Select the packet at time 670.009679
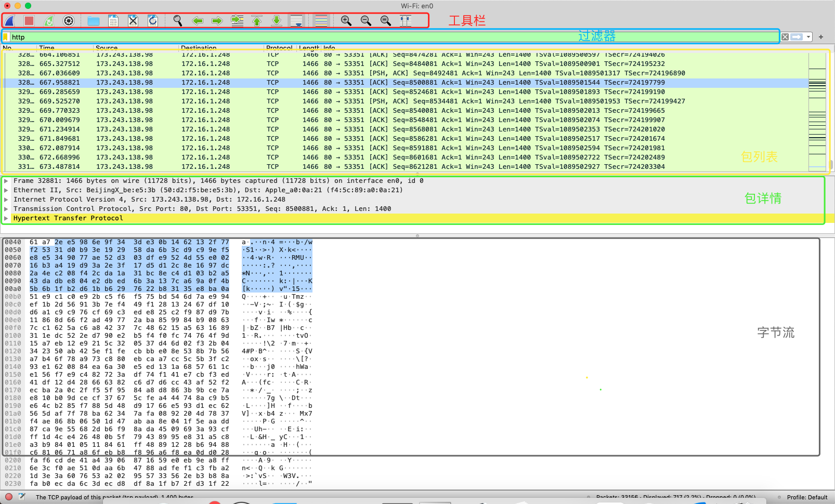 point(406,120)
